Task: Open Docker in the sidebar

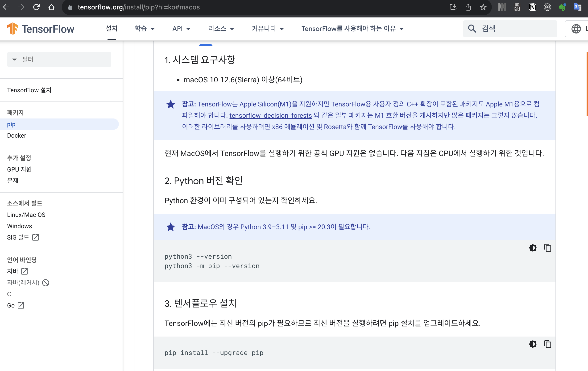Action: pos(17,135)
